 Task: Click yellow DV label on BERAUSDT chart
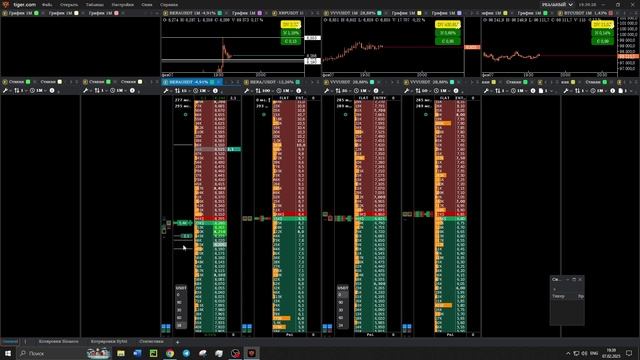291,25
